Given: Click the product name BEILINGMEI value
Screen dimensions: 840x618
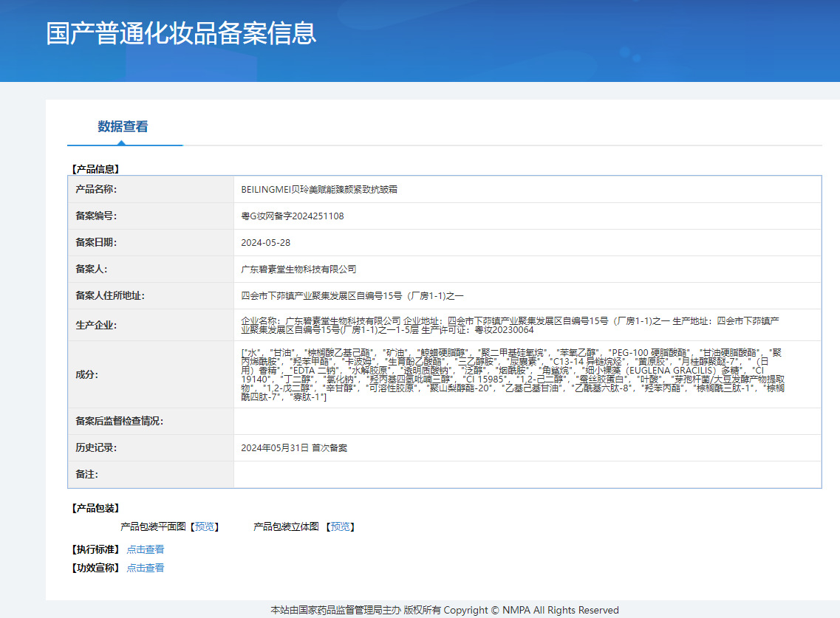Looking at the screenshot, I should pos(319,190).
